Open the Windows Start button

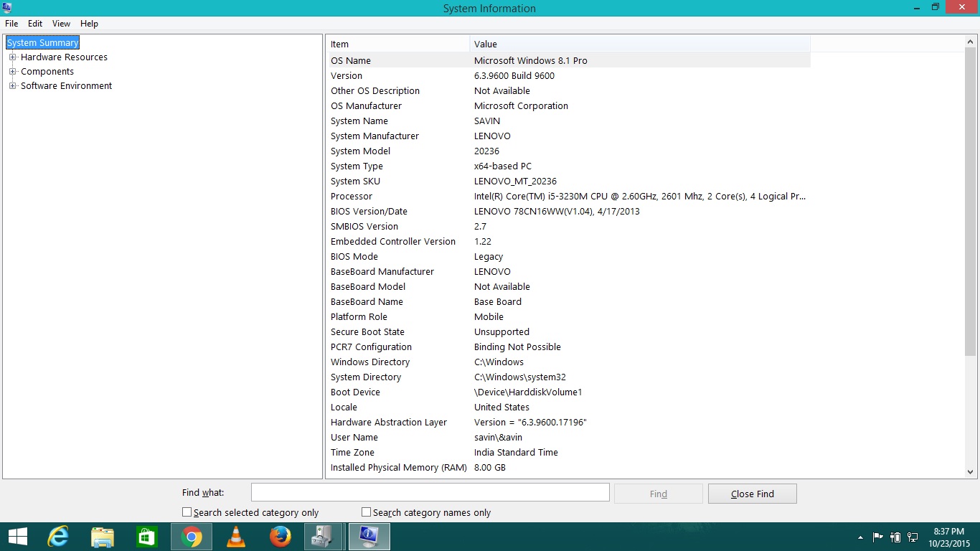pos(17,537)
